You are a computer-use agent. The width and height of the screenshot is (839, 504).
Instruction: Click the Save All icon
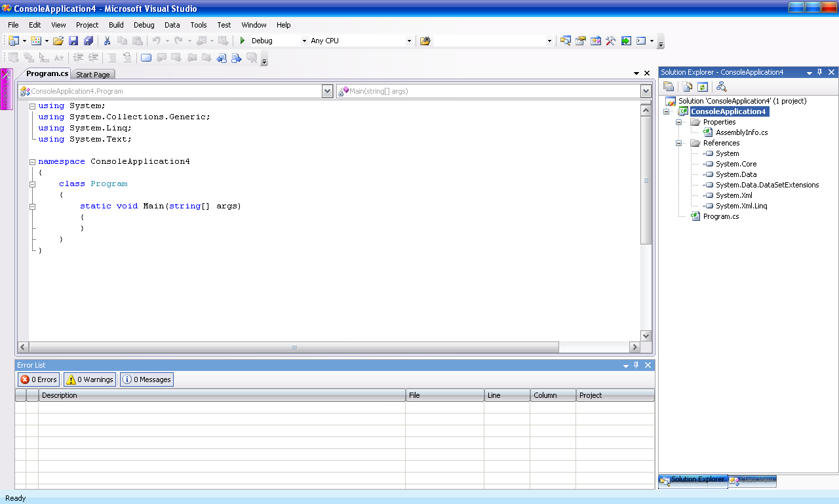(x=88, y=41)
